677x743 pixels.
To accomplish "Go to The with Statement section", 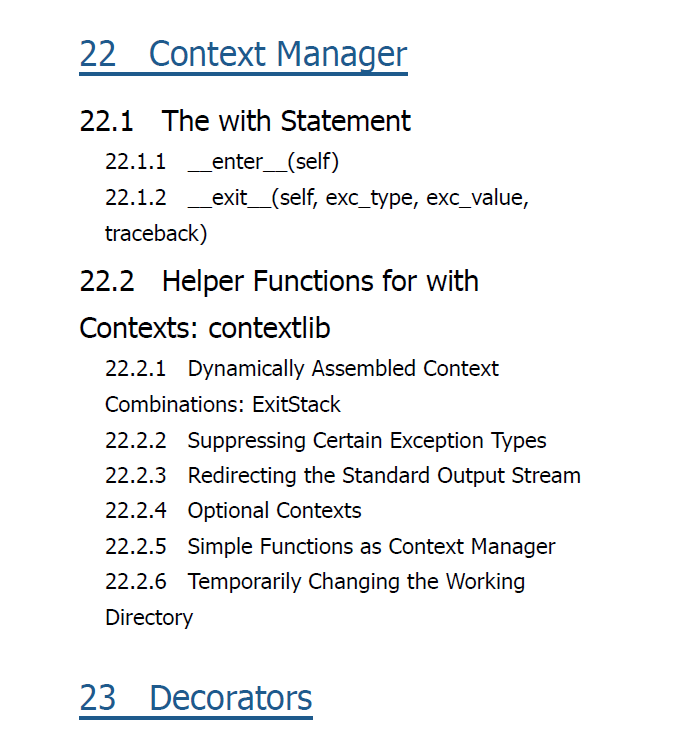I will [x=245, y=121].
